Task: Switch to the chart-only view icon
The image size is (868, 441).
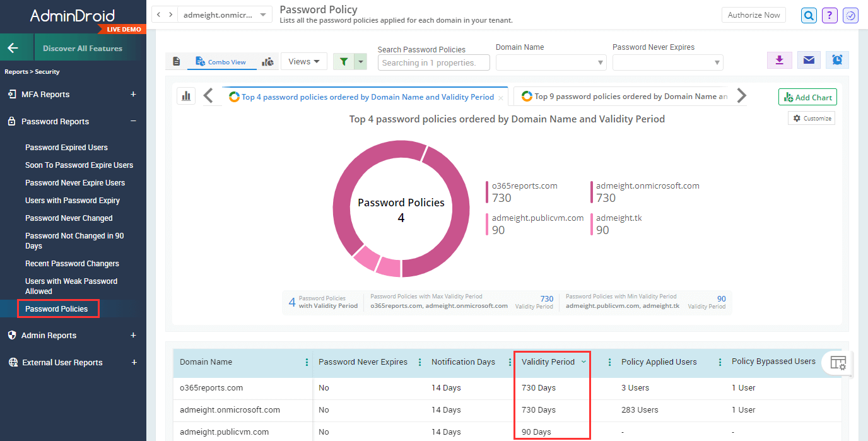Action: (x=267, y=61)
